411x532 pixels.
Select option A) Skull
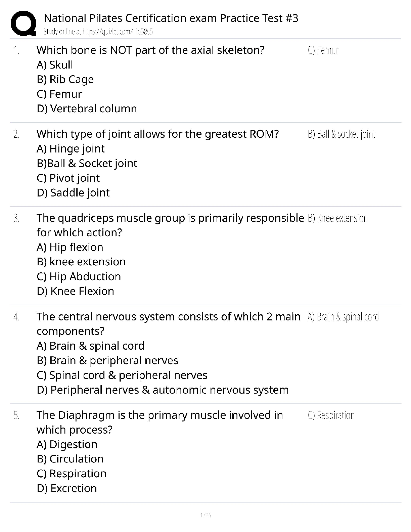click(55, 65)
